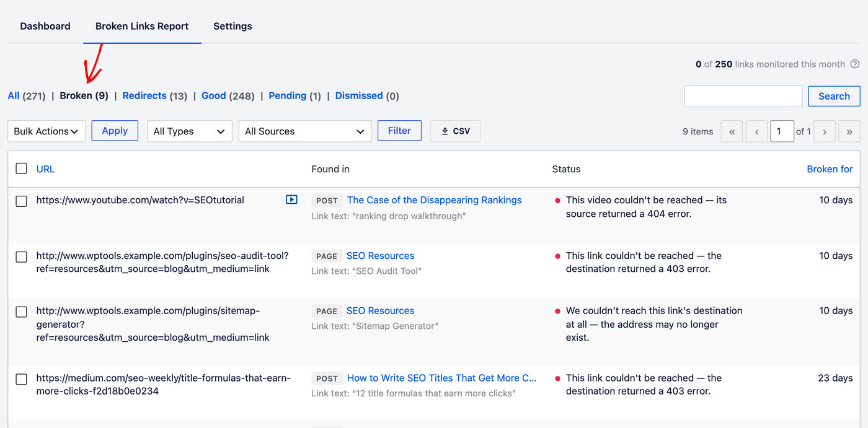Click the Filter button
The image size is (868, 428).
(x=399, y=131)
